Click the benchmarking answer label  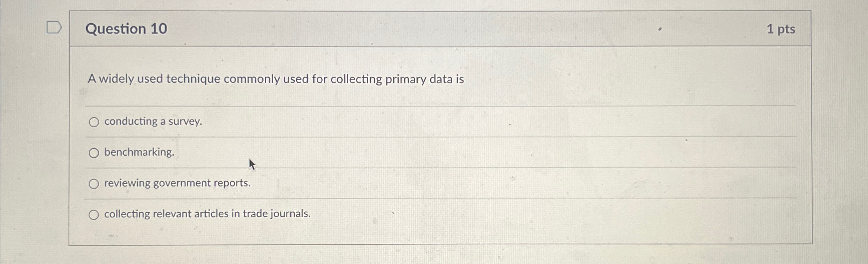[x=139, y=153]
